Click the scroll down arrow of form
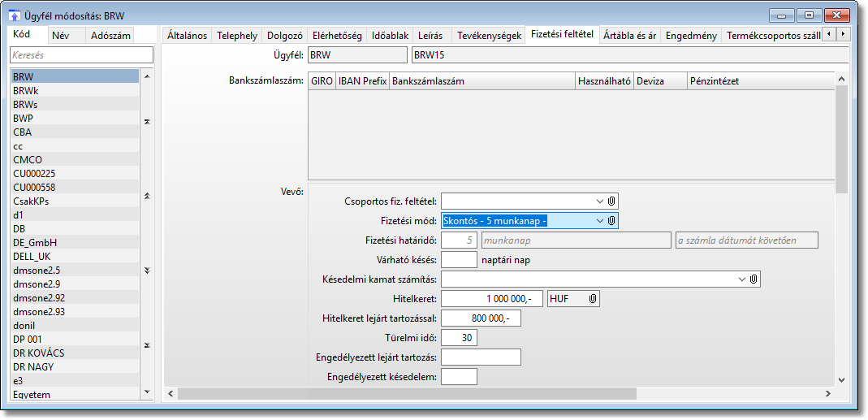 (x=841, y=380)
